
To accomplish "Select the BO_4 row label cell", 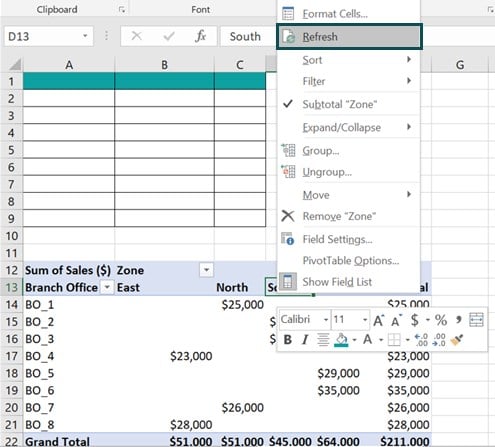I will (69, 356).
